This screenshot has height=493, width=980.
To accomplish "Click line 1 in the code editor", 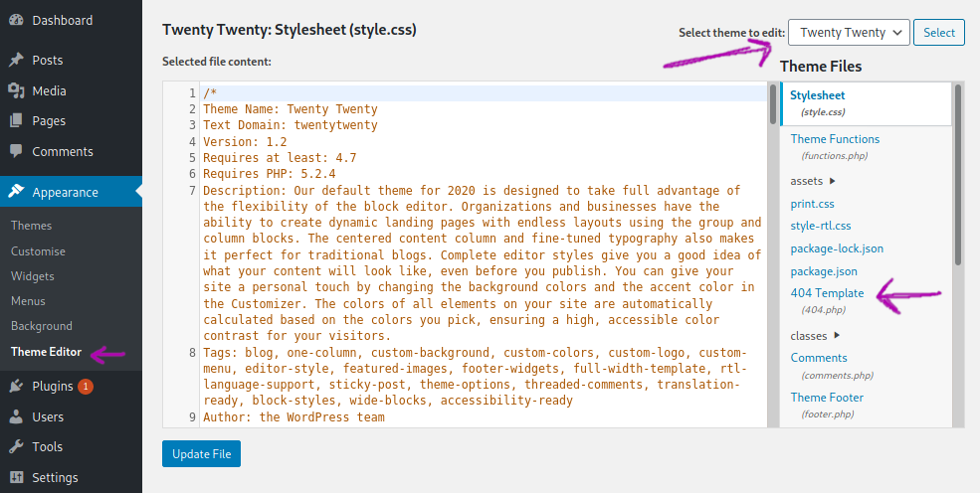I will pyautogui.click(x=484, y=93).
